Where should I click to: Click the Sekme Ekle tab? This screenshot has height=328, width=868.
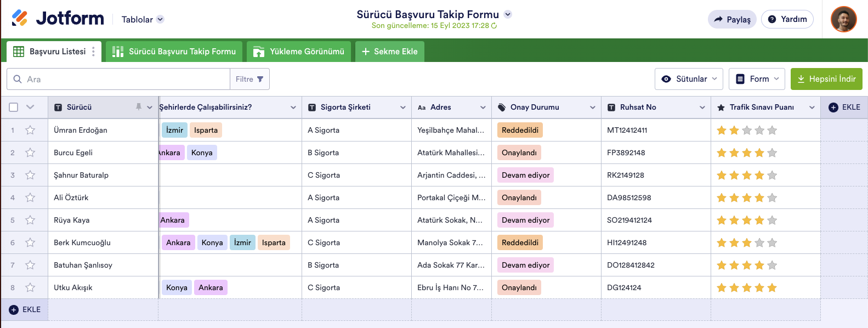tap(389, 52)
